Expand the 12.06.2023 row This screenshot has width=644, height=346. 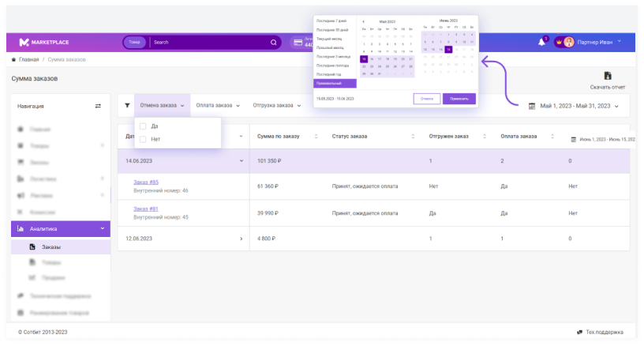tap(241, 238)
